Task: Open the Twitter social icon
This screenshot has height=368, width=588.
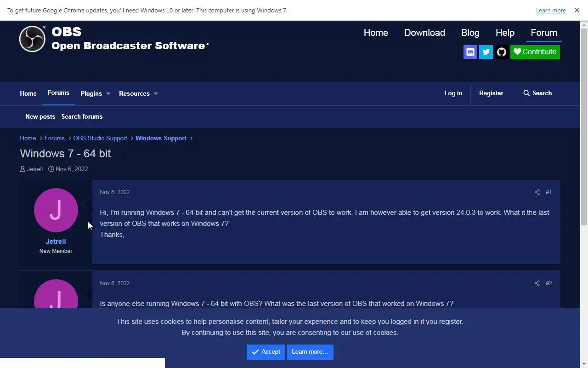Action: tap(486, 52)
